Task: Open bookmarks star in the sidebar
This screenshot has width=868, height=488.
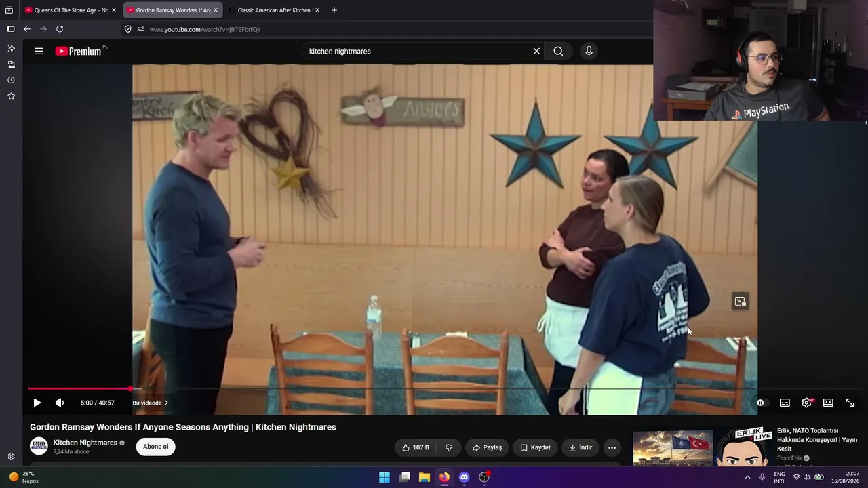Action: [11, 96]
